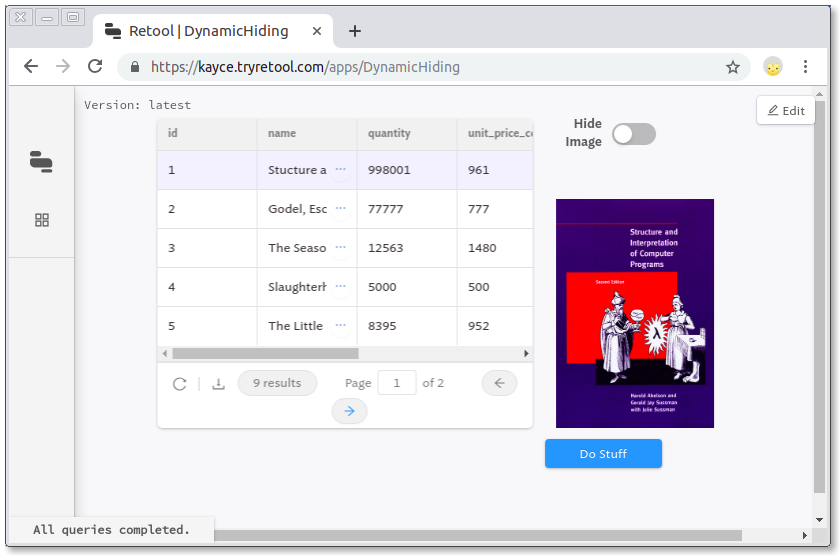Expand the ellipsis in The Little cell
The image size is (840, 556).
[x=340, y=326]
